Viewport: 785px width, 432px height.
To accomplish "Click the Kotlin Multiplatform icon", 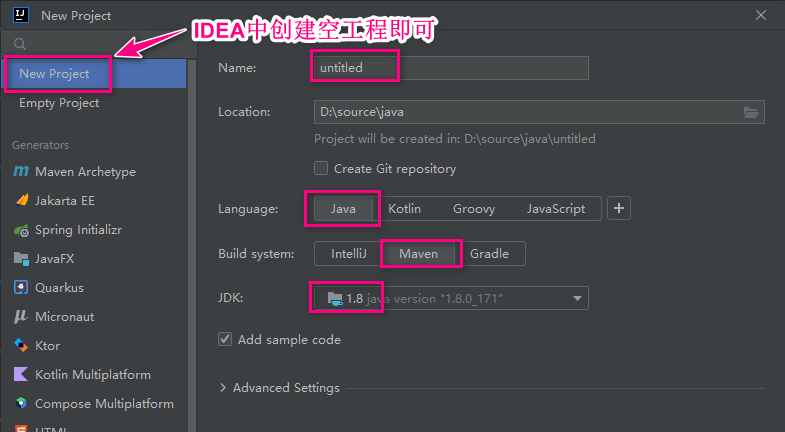I will [x=21, y=374].
